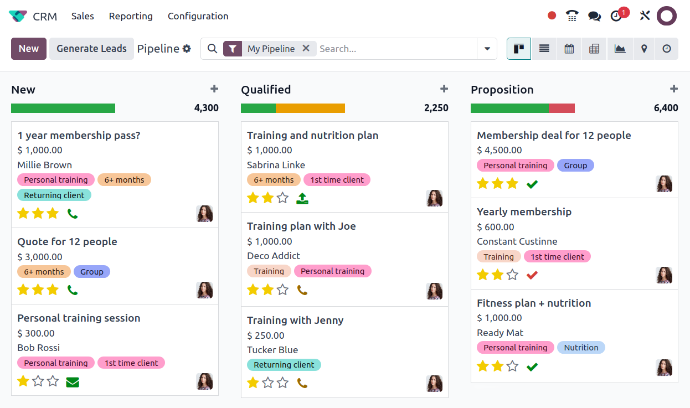Set third priority star on Training with Jenny

click(283, 383)
